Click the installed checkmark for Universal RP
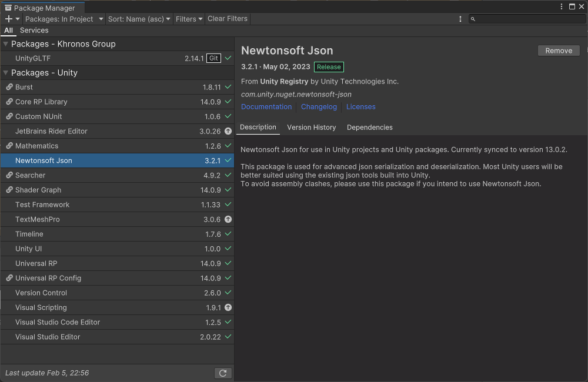The image size is (588, 382). coord(228,263)
